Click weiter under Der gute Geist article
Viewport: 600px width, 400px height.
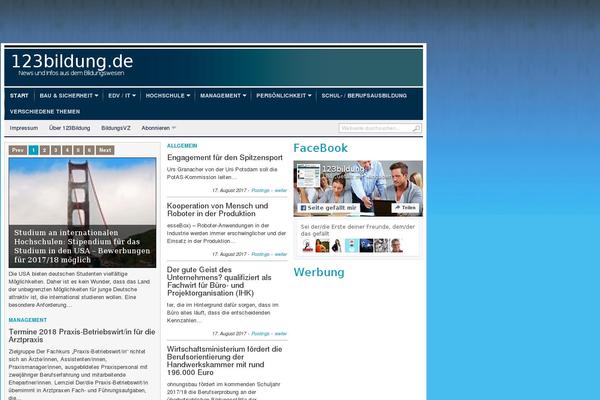pyautogui.click(x=281, y=334)
